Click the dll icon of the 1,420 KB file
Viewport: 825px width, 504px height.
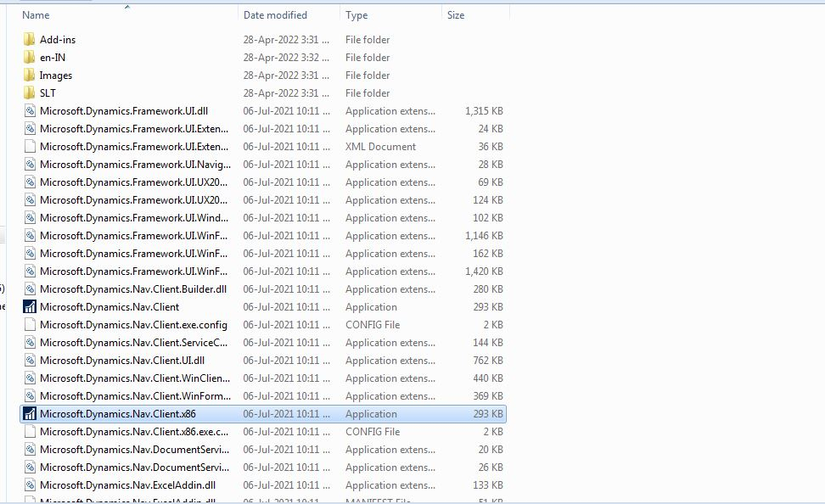(30, 271)
